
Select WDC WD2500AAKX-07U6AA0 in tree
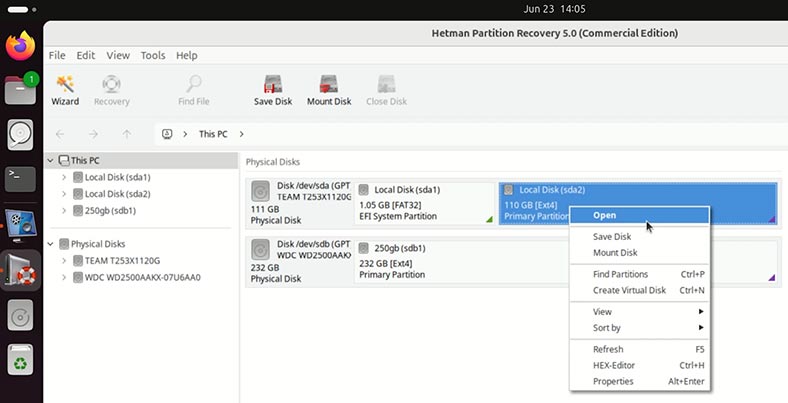coord(143,277)
